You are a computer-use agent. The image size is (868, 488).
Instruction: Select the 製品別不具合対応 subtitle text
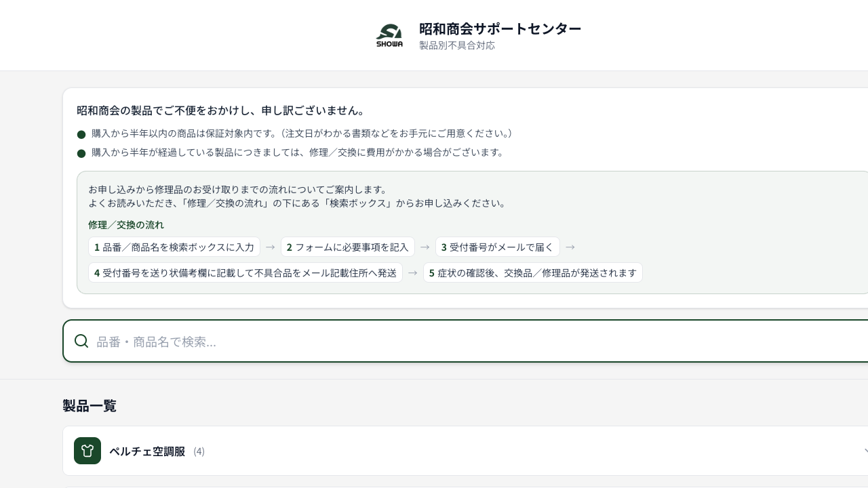coord(457,45)
